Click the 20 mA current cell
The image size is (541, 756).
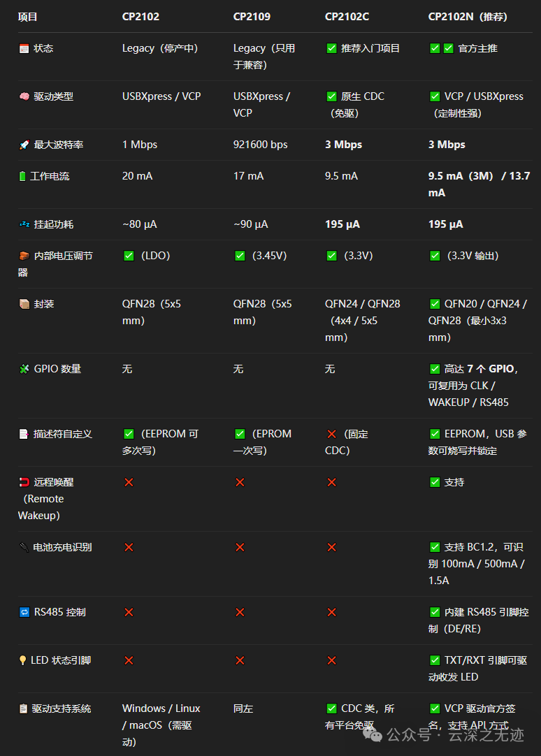click(138, 176)
